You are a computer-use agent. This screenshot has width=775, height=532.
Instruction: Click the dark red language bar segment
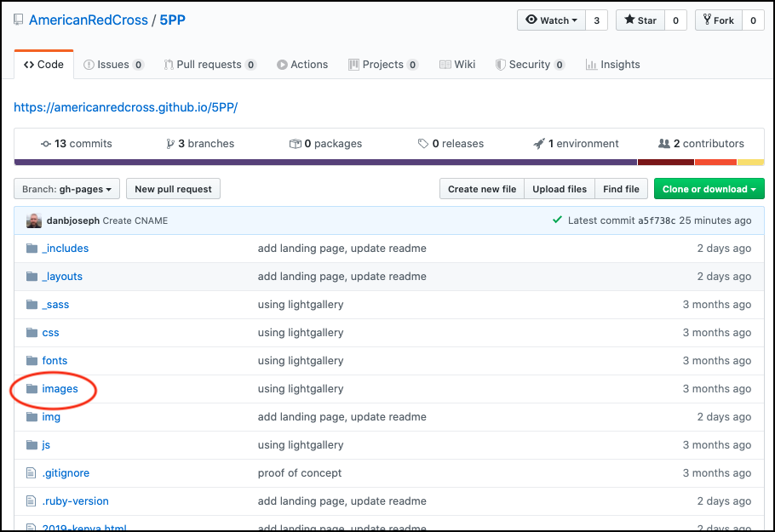pos(666,162)
